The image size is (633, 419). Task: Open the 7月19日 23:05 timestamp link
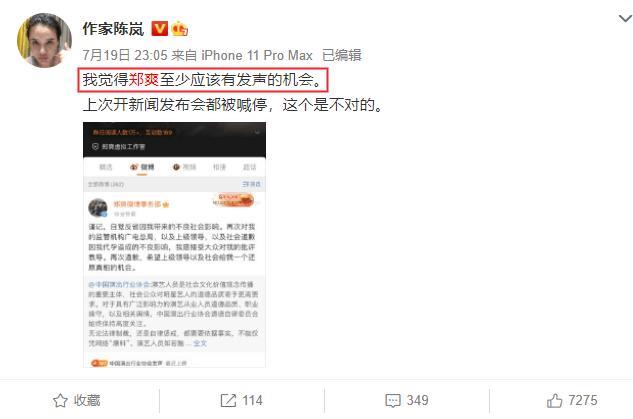(x=125, y=55)
